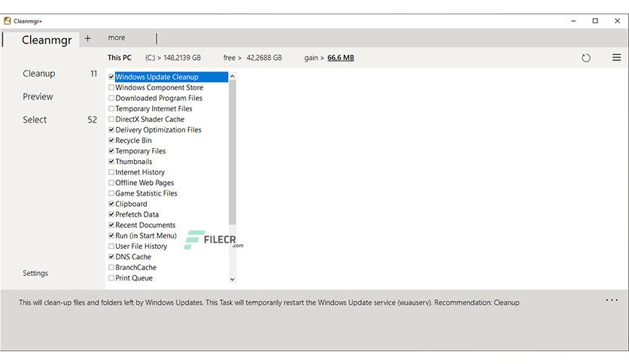Click the 148,2139 GB drive size value
Image resolution: width=629 pixels, height=364 pixels.
coord(182,58)
